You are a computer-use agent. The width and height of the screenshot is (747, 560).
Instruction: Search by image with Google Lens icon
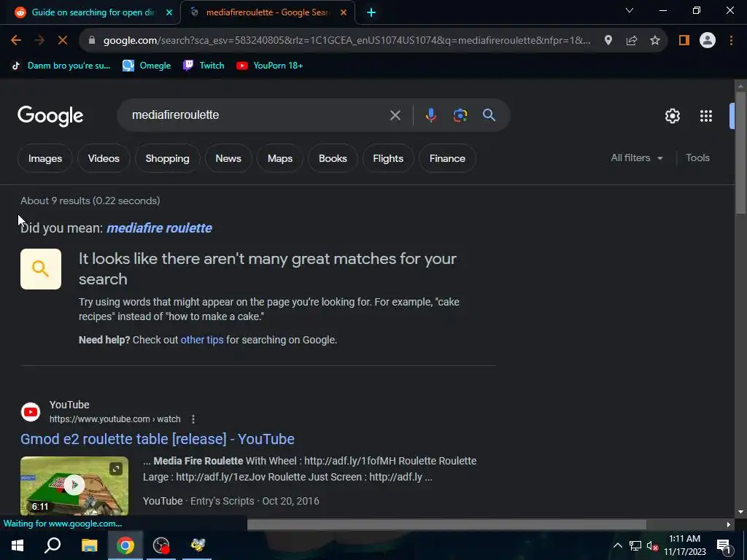460,115
